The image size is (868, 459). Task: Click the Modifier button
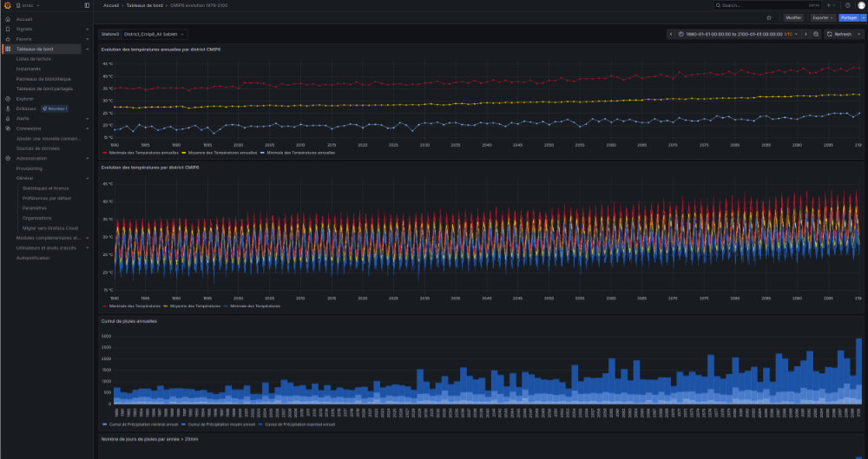tap(793, 17)
